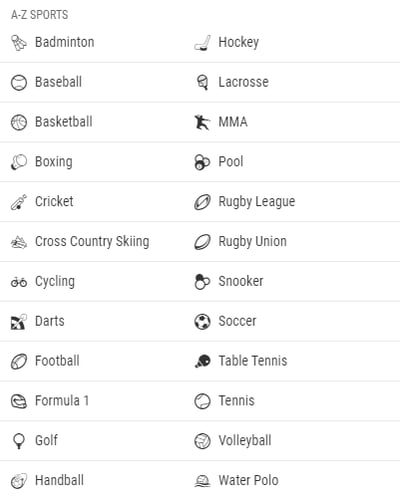
Task: Select the Table Tennis paddle icon
Action: 202,361
